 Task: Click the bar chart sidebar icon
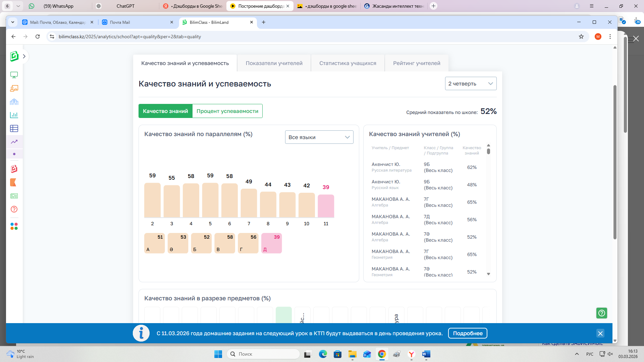pyautogui.click(x=14, y=115)
